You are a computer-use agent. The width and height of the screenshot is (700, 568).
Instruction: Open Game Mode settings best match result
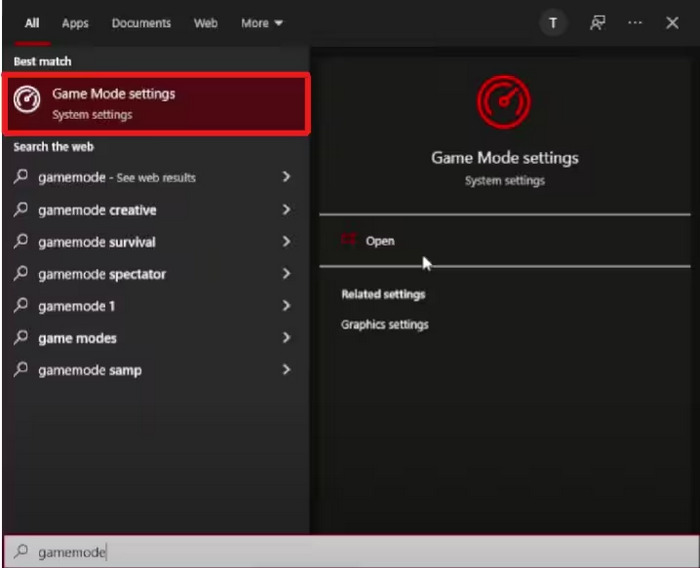coord(156,104)
